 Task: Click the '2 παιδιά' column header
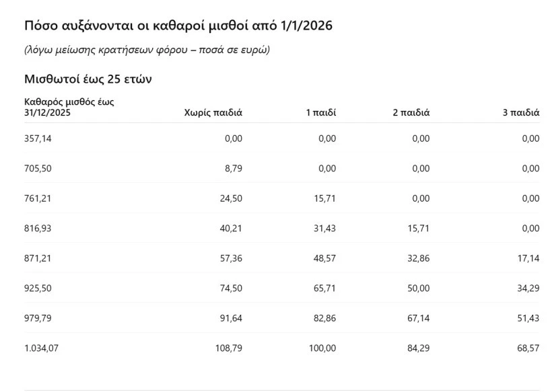[x=411, y=113]
